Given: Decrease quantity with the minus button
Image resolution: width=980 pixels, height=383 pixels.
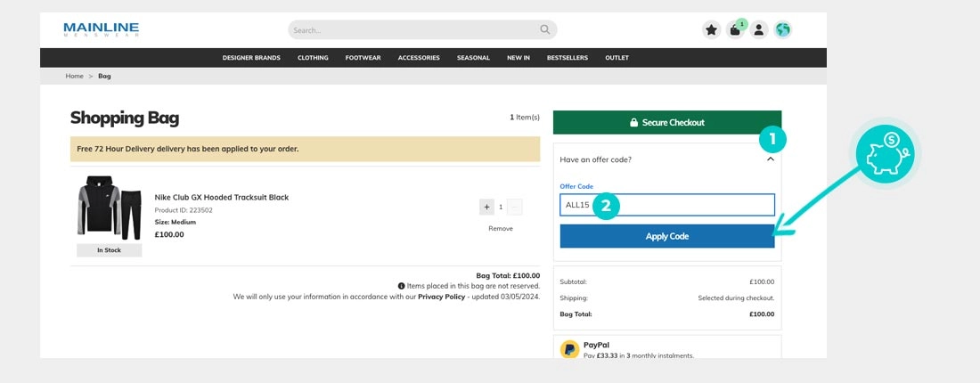Looking at the screenshot, I should click(515, 207).
